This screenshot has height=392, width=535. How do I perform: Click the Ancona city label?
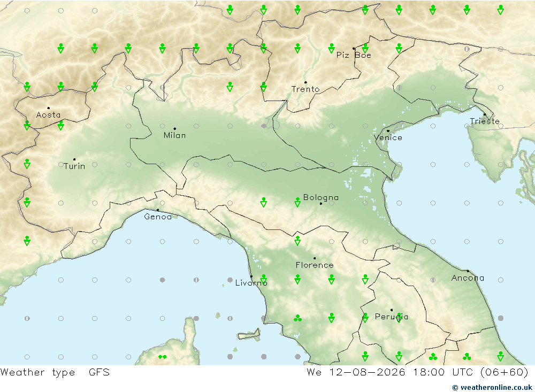coord(468,278)
